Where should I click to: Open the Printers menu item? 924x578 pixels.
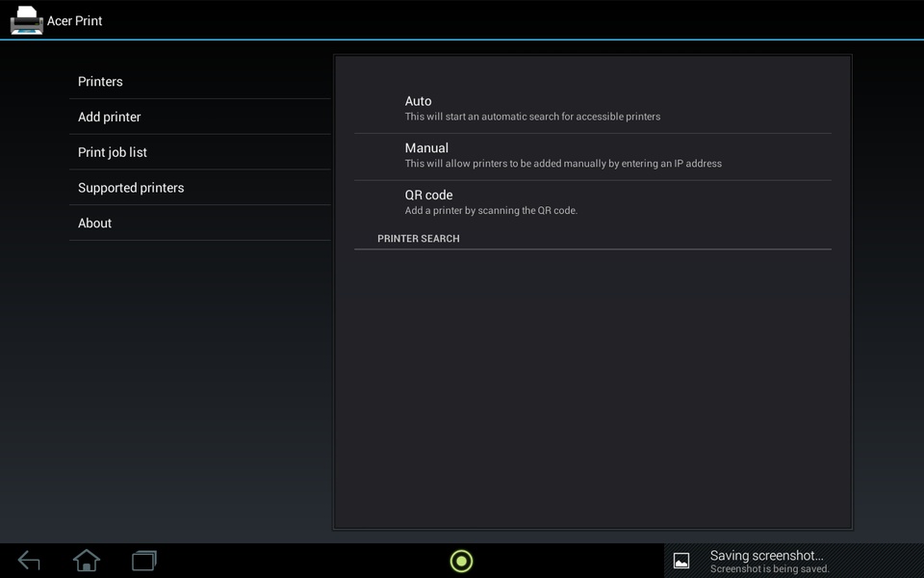pos(200,81)
